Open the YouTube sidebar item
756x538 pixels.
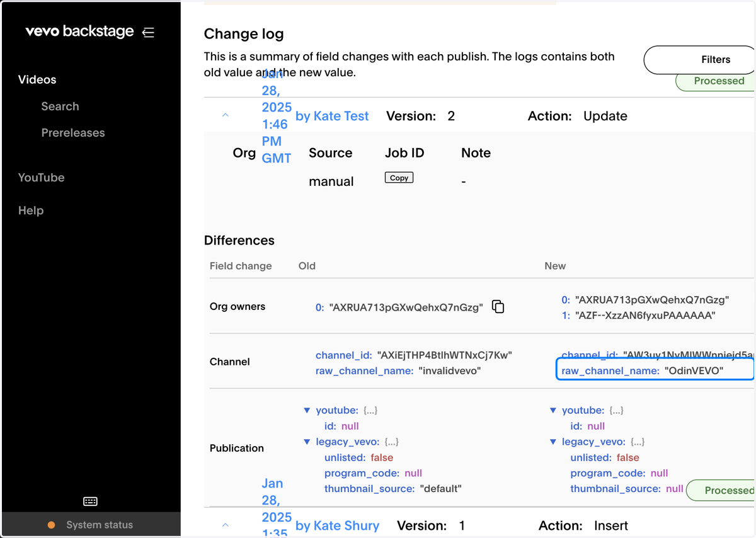pos(41,178)
